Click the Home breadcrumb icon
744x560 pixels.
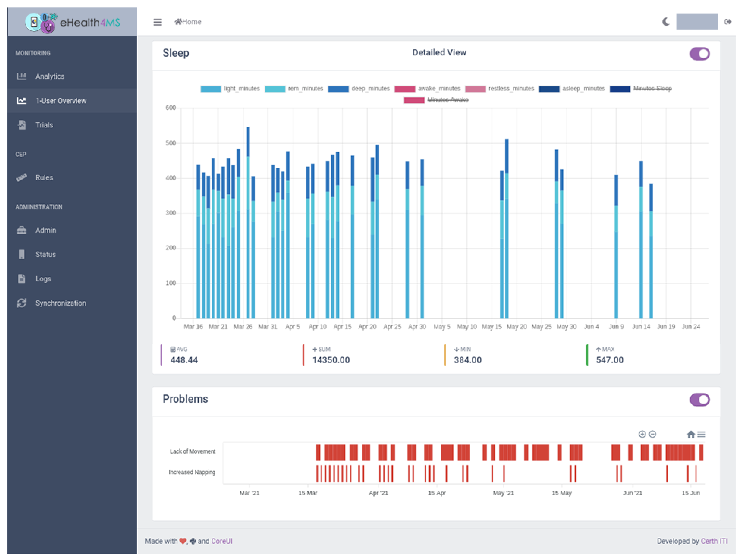[x=178, y=22]
